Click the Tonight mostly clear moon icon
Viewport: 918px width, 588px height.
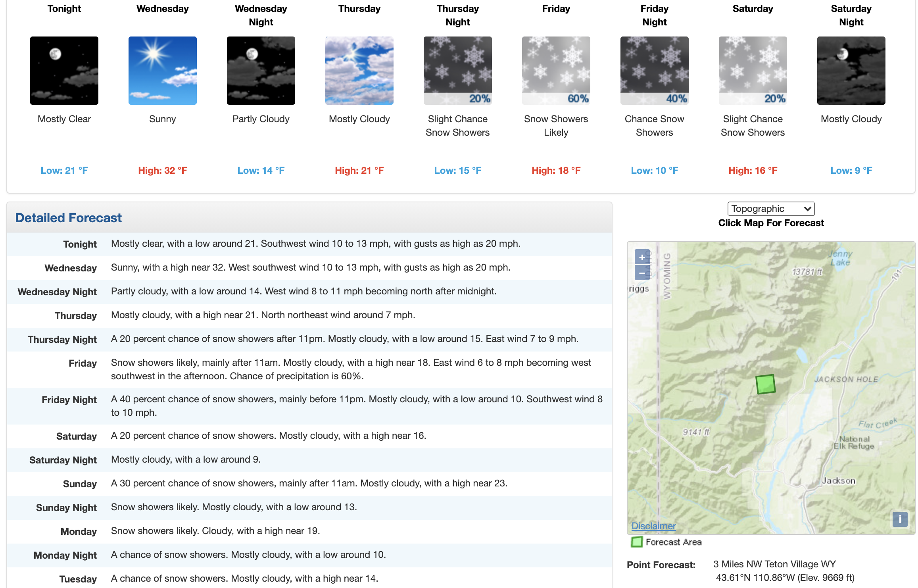(64, 71)
